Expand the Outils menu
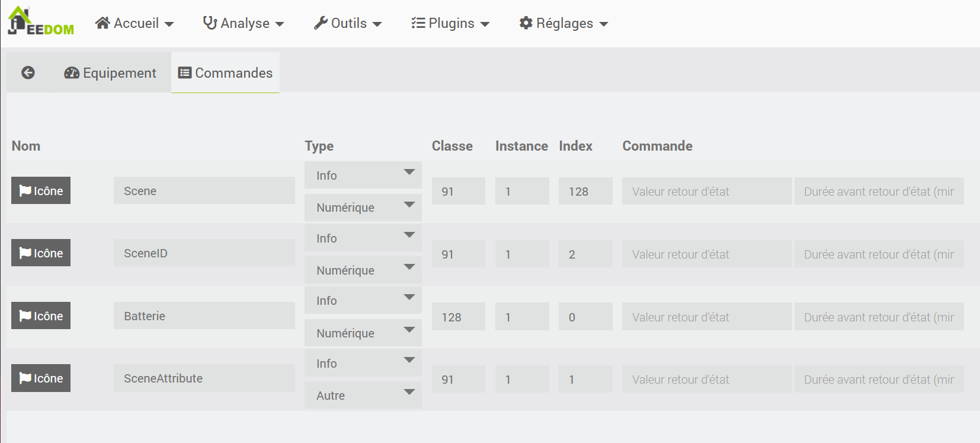Viewport: 980px width, 443px height. pos(348,23)
